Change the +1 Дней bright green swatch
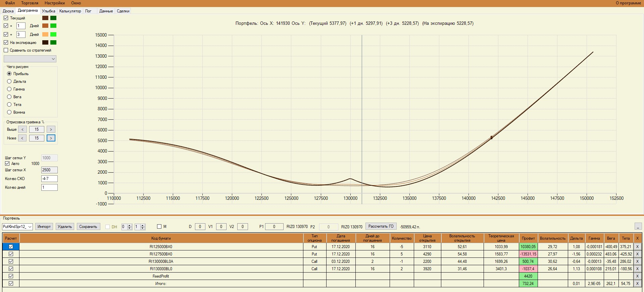The image size is (644, 292). (x=53, y=26)
